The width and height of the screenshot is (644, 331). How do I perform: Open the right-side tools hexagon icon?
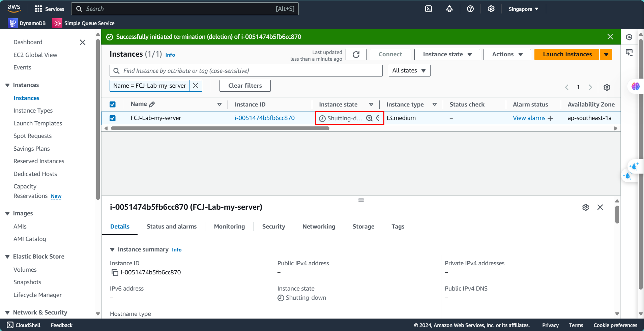point(629,37)
